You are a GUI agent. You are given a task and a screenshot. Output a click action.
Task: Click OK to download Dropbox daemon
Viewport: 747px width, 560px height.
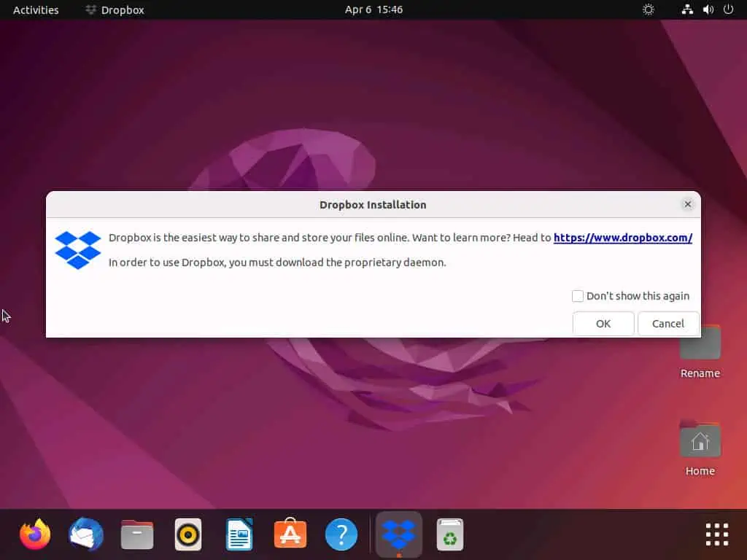point(603,324)
